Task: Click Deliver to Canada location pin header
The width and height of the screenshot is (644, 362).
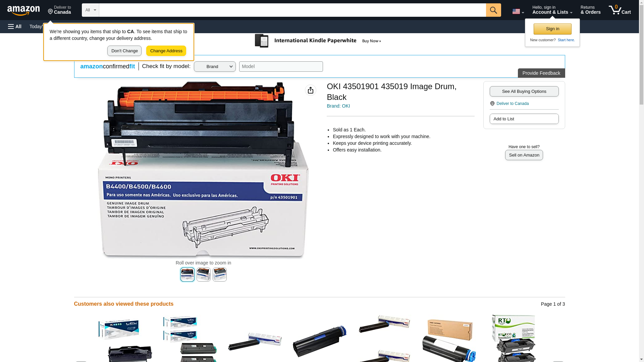Action: click(59, 10)
